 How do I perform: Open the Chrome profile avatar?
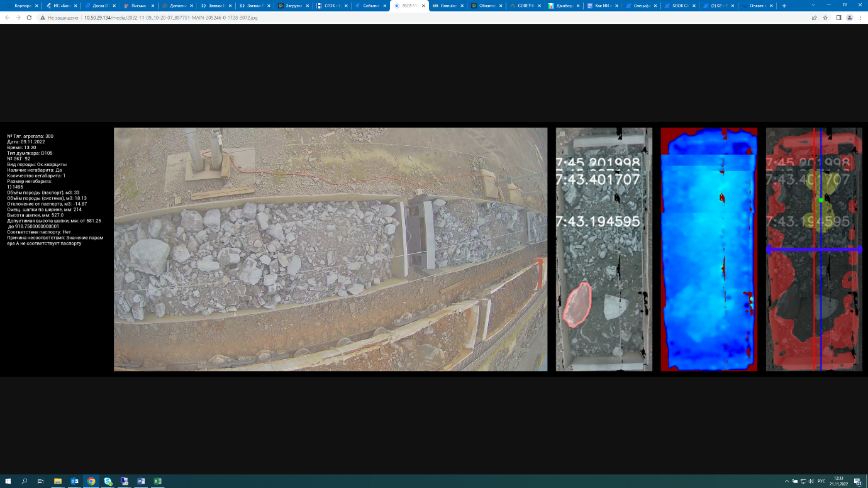(849, 18)
